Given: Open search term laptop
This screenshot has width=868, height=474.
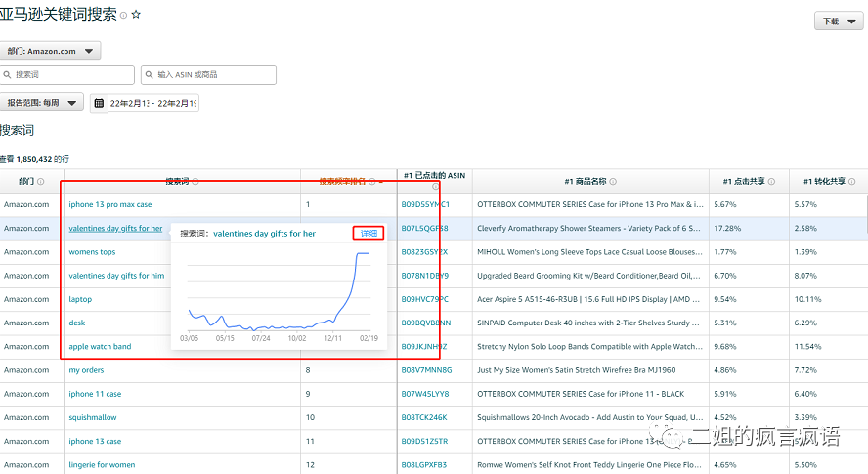Looking at the screenshot, I should point(80,299).
